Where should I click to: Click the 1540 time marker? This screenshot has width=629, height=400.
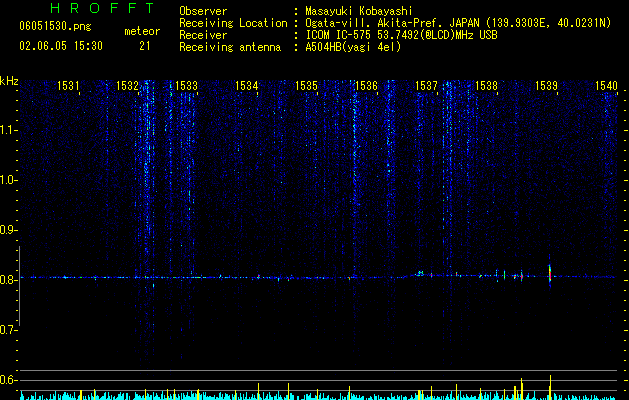pyautogui.click(x=606, y=85)
